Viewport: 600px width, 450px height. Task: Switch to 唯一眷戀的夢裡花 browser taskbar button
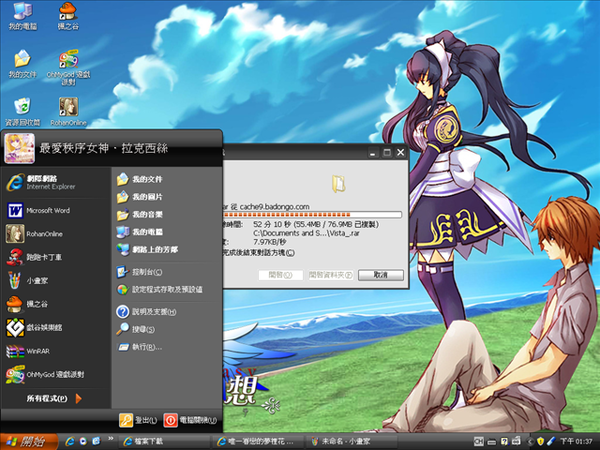(x=259, y=442)
